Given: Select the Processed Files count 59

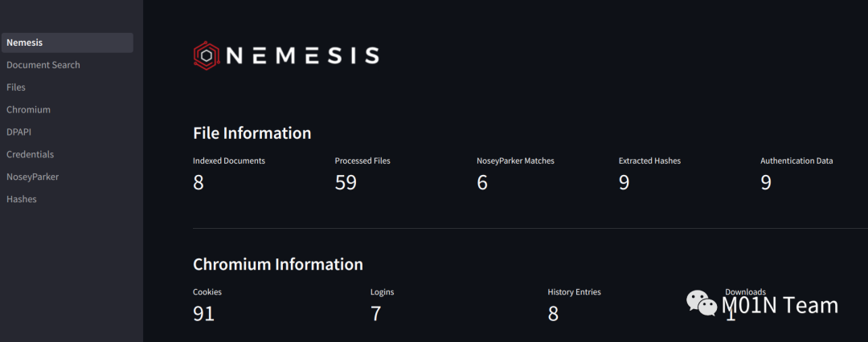Looking at the screenshot, I should click(x=346, y=182).
